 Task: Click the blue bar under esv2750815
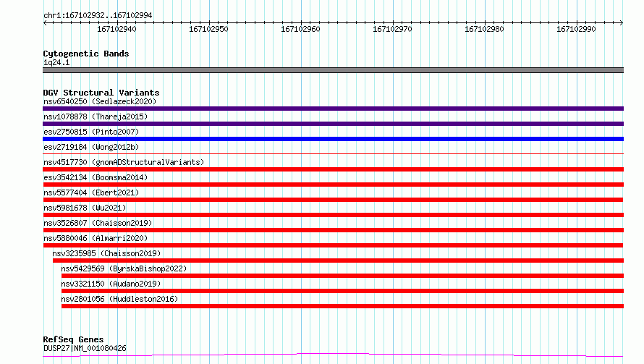click(333, 139)
